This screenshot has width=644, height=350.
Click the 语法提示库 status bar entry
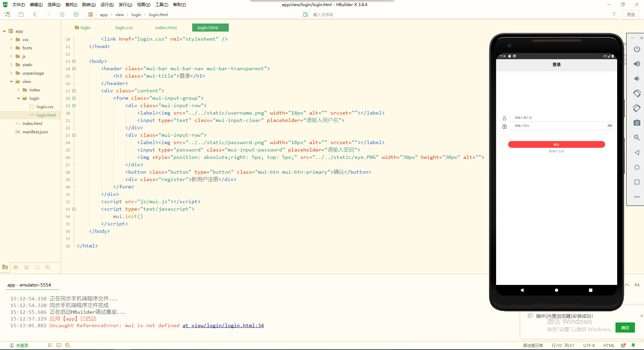click(x=533, y=345)
